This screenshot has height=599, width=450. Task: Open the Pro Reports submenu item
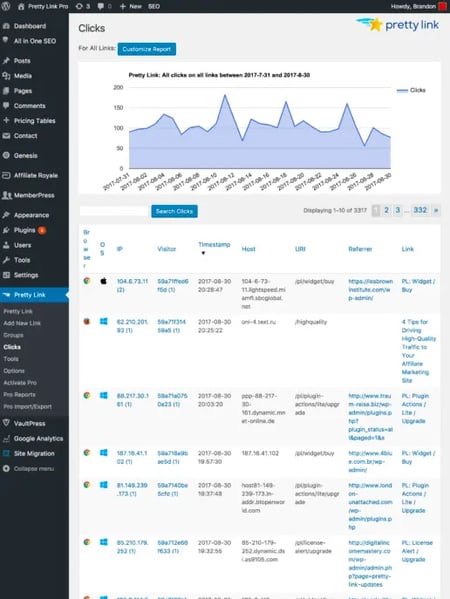(x=19, y=395)
